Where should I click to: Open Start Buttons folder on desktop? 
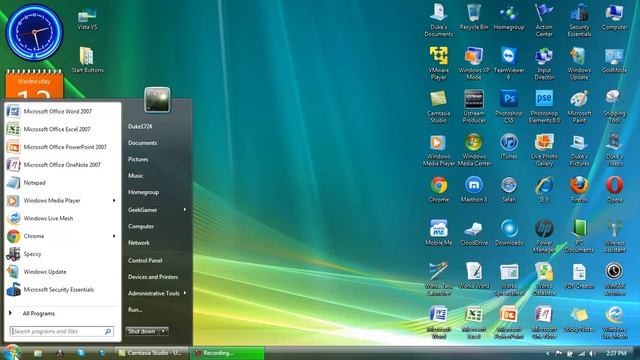click(87, 60)
